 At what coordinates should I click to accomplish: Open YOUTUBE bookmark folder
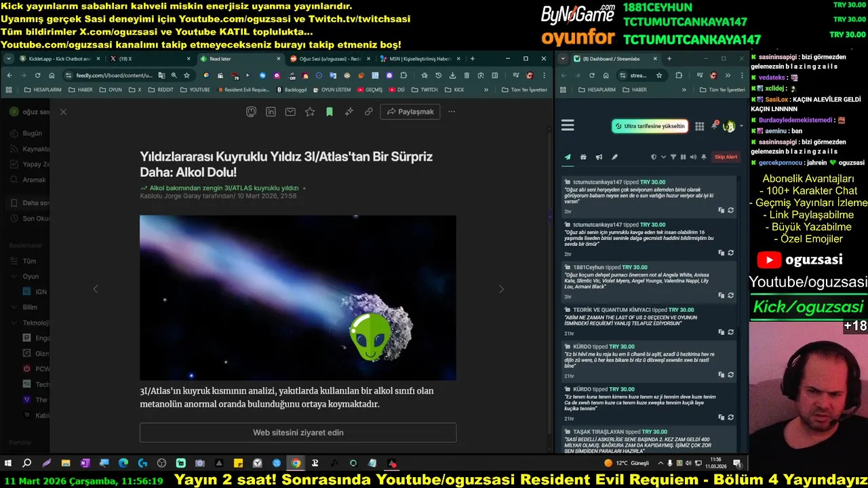pos(195,89)
